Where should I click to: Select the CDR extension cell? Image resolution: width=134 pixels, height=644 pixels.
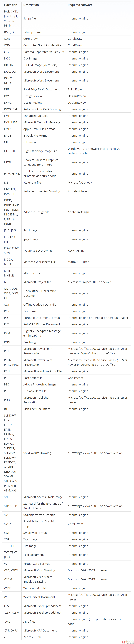pos(12,39)
